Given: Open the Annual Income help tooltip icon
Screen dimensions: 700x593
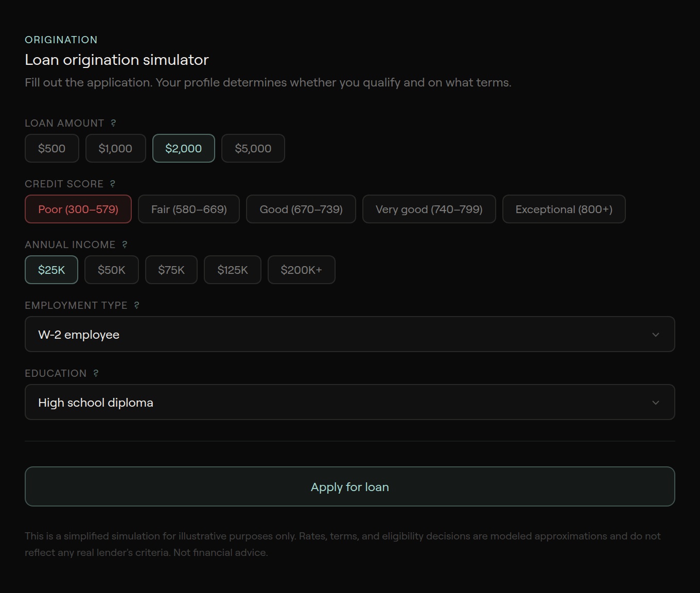Looking at the screenshot, I should (x=125, y=245).
